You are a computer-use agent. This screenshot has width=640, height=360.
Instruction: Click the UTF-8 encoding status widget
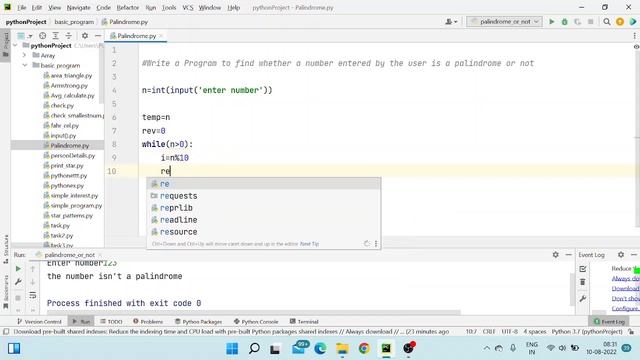(x=509, y=332)
